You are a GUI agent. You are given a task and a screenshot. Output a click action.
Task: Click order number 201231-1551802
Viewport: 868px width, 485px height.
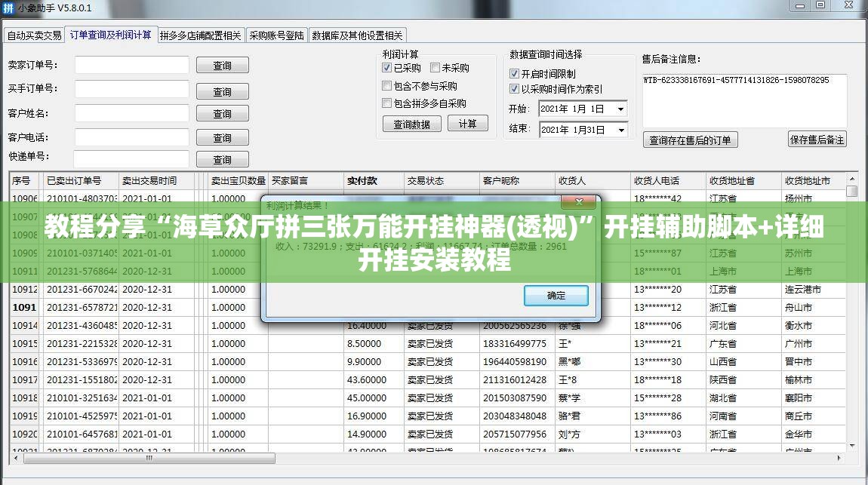(x=82, y=380)
